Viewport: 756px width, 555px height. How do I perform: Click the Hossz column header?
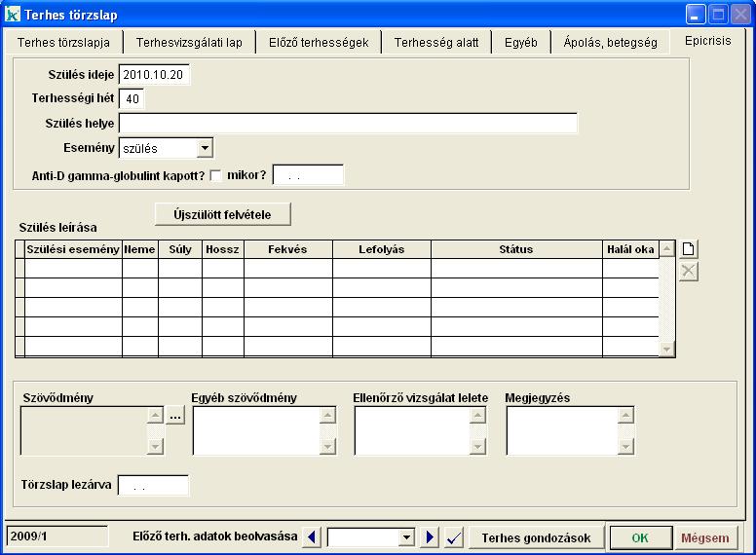pyautogui.click(x=223, y=249)
